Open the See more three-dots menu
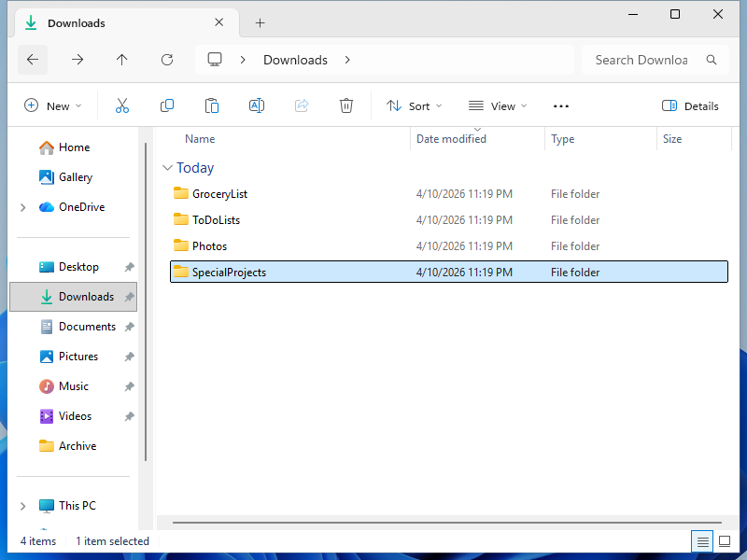This screenshot has width=747, height=560. tap(561, 105)
